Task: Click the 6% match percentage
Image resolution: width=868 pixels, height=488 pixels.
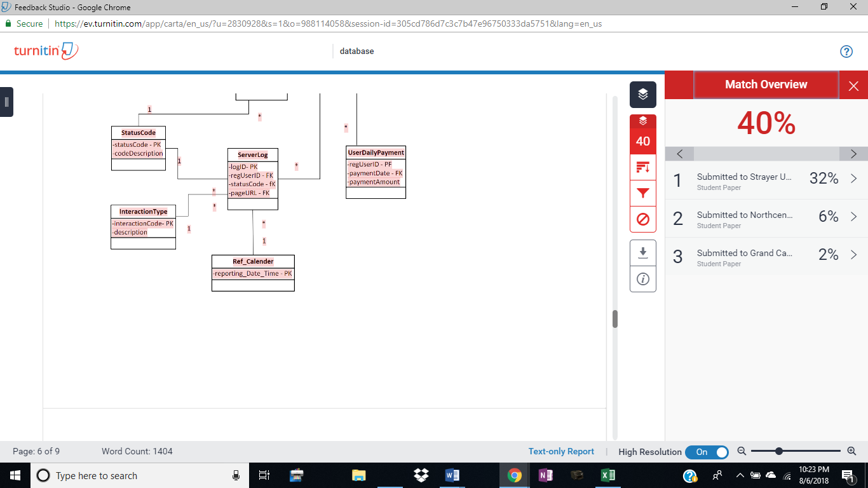Action: 829,217
